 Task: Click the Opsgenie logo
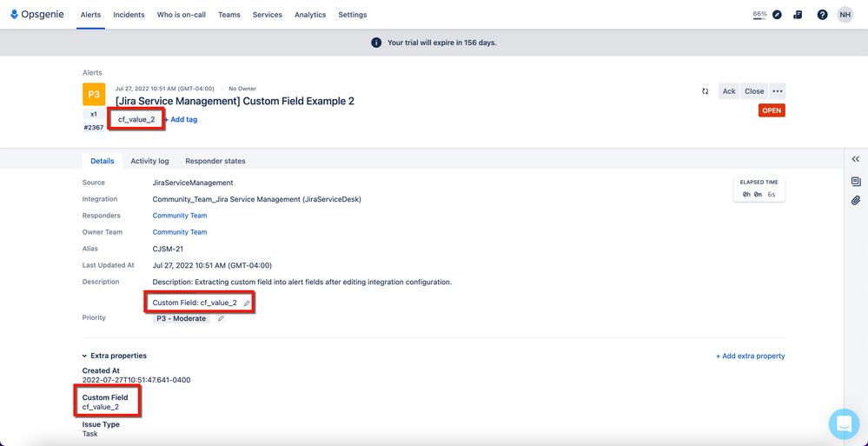(37, 15)
